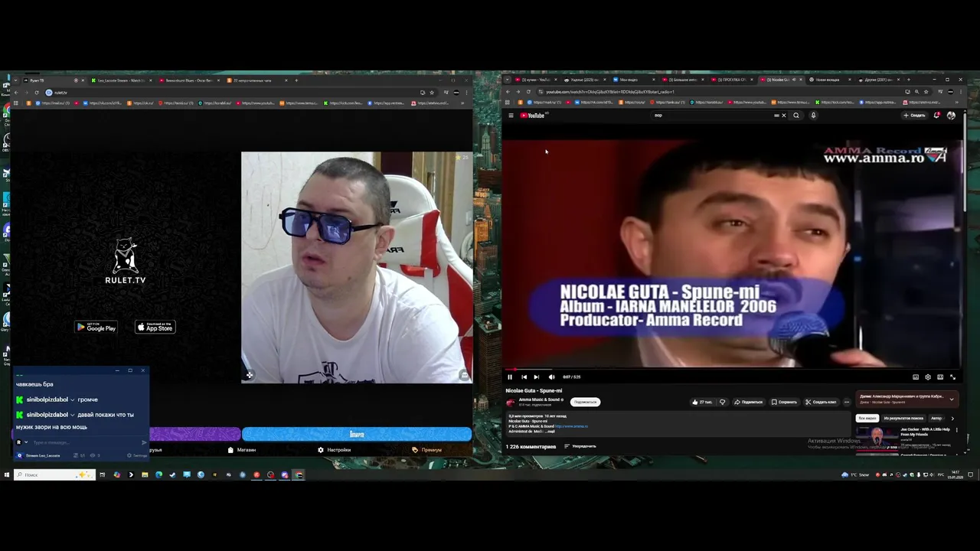
Task: Click the chat message input field
Action: tap(84, 442)
